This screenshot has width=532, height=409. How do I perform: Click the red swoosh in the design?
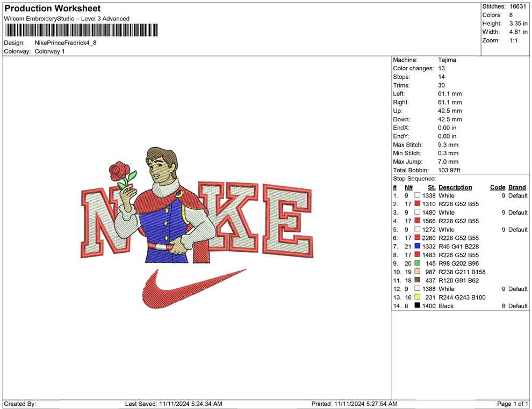193,289
